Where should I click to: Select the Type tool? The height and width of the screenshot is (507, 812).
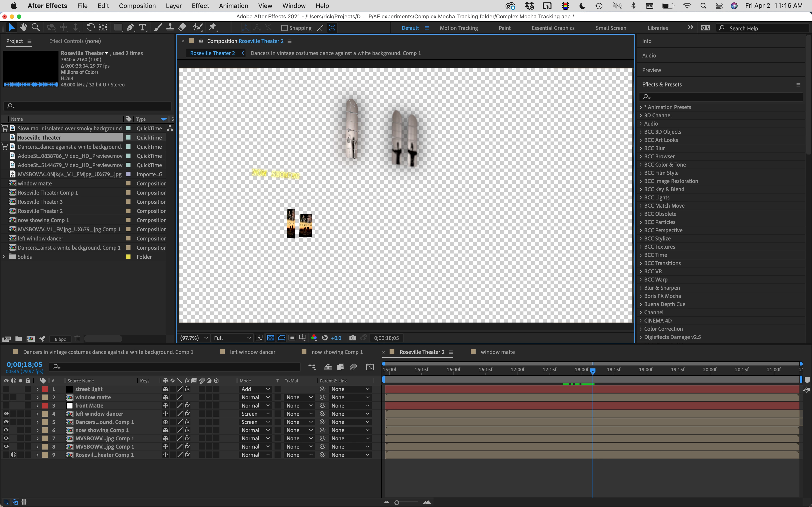(143, 28)
